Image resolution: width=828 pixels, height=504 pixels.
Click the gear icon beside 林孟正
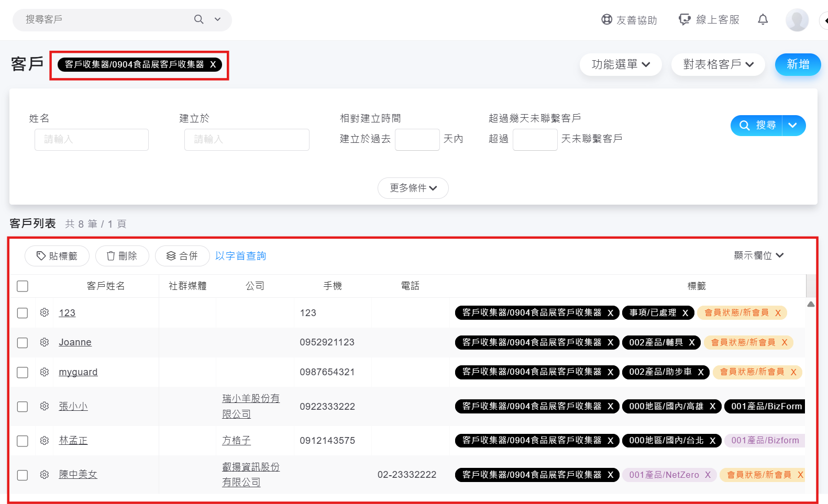pos(45,441)
